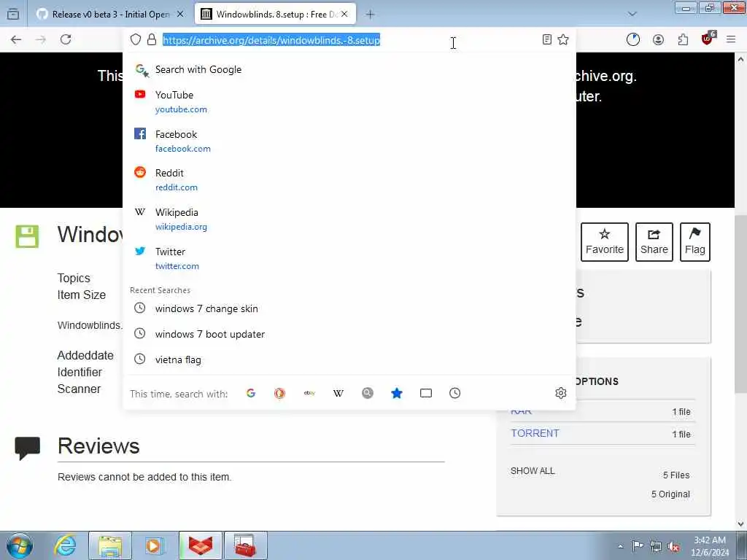
Task: Search this time with Wikipedia icon
Action: pos(338,393)
